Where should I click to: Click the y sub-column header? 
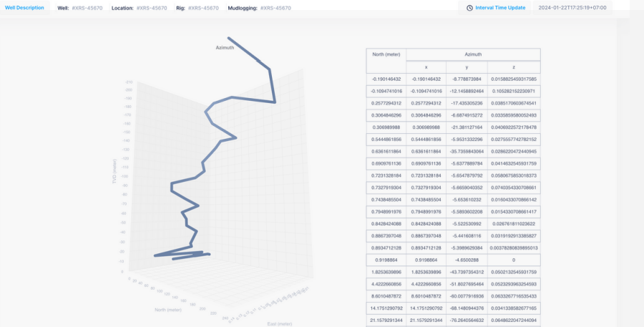[x=467, y=67]
